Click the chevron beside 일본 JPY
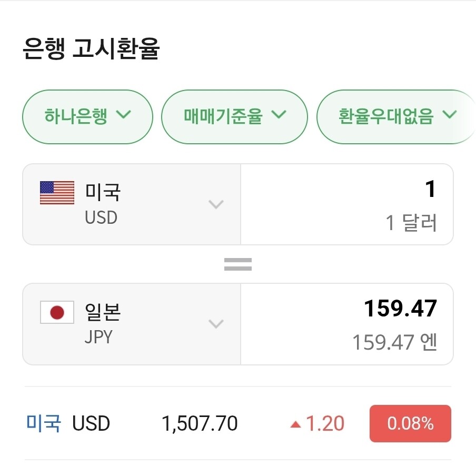The width and height of the screenshot is (476, 466). click(x=216, y=324)
